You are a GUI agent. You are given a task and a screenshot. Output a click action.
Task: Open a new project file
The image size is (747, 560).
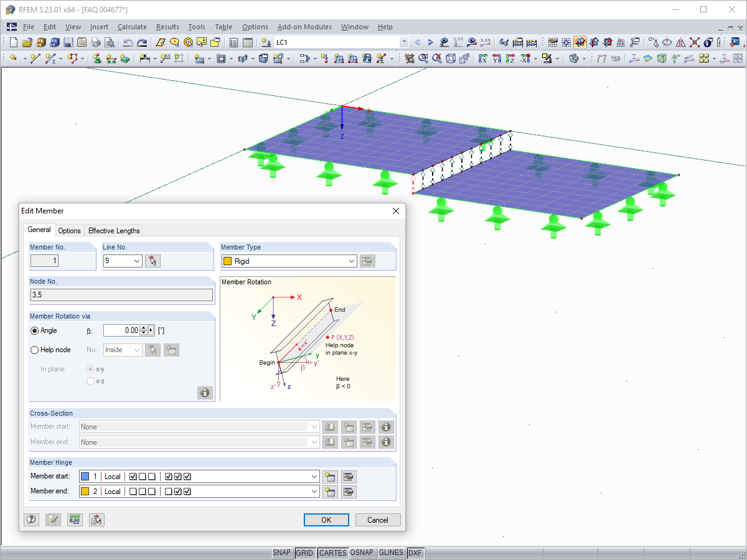(x=12, y=42)
